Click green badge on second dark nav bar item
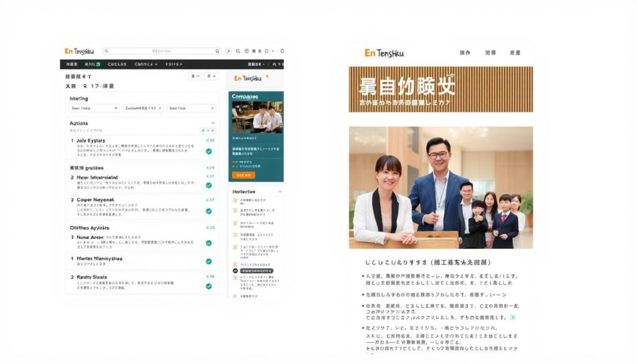638x364 pixels. [98, 64]
